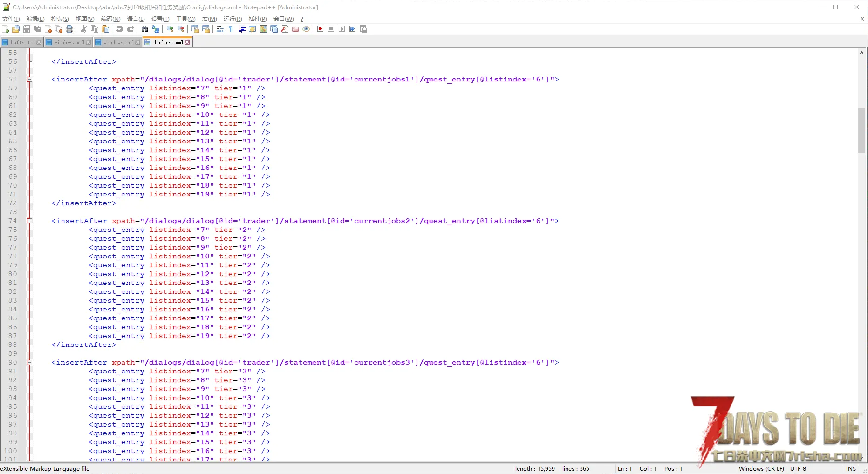This screenshot has height=474, width=868.
Task: Toggle word wrap toolbar button
Action: [220, 29]
